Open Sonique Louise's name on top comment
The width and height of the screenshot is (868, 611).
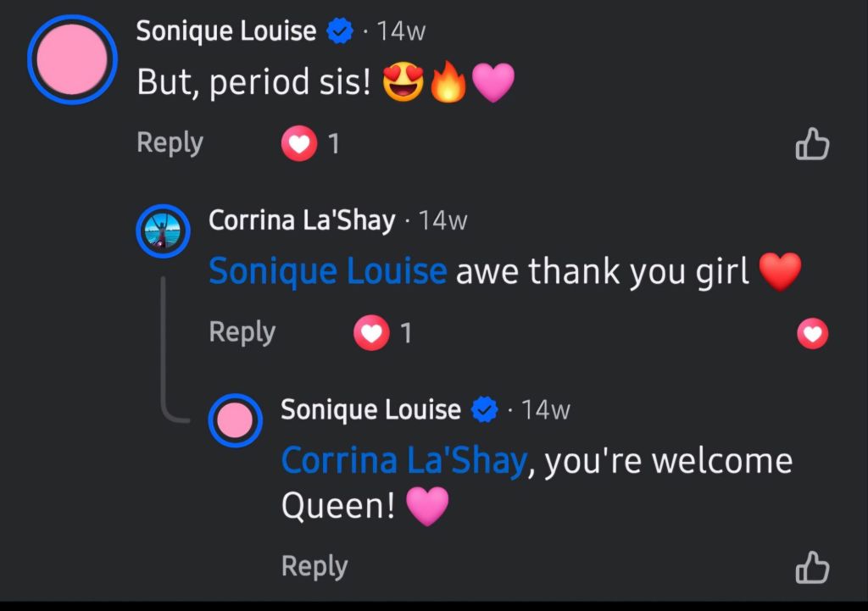point(225,31)
